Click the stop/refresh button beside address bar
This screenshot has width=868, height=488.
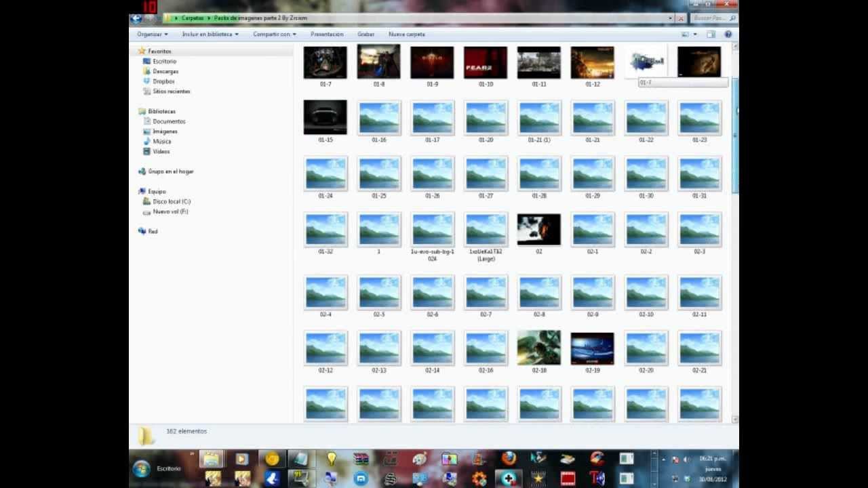point(681,18)
